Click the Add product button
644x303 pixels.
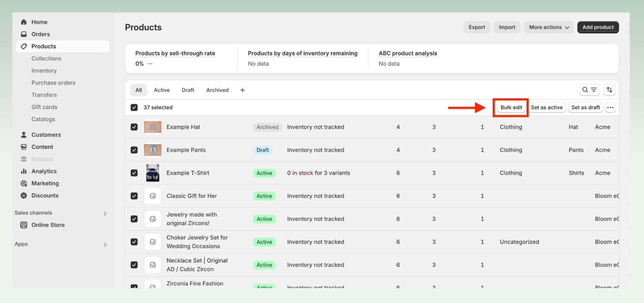tap(598, 27)
